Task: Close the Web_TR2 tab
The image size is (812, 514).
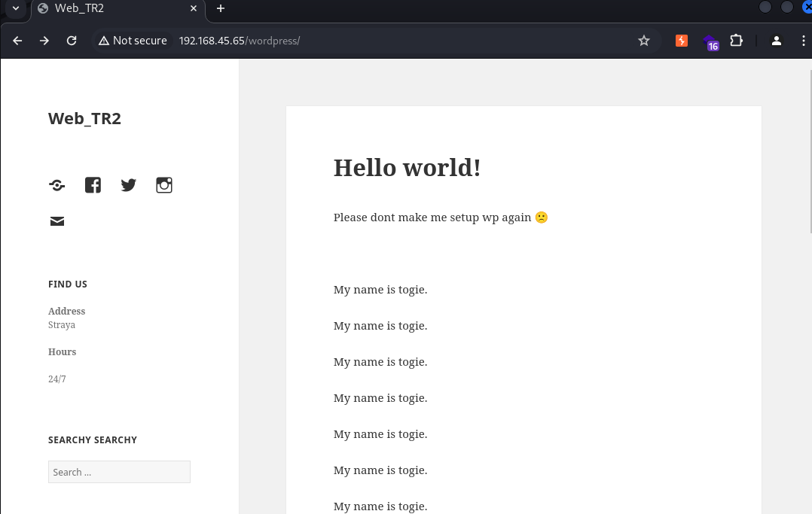Action: (x=193, y=8)
